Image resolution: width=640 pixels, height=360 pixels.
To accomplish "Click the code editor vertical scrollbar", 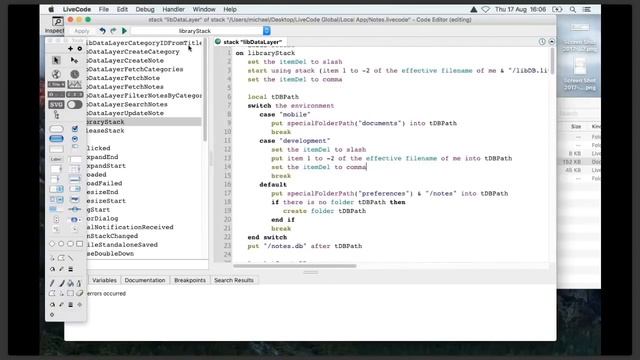I will [x=552, y=61].
